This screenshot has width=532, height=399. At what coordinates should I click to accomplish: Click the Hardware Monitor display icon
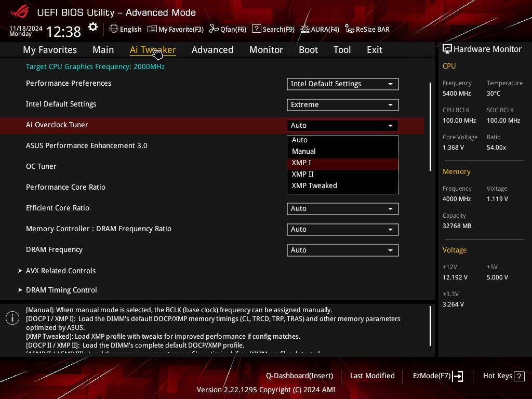(x=447, y=49)
